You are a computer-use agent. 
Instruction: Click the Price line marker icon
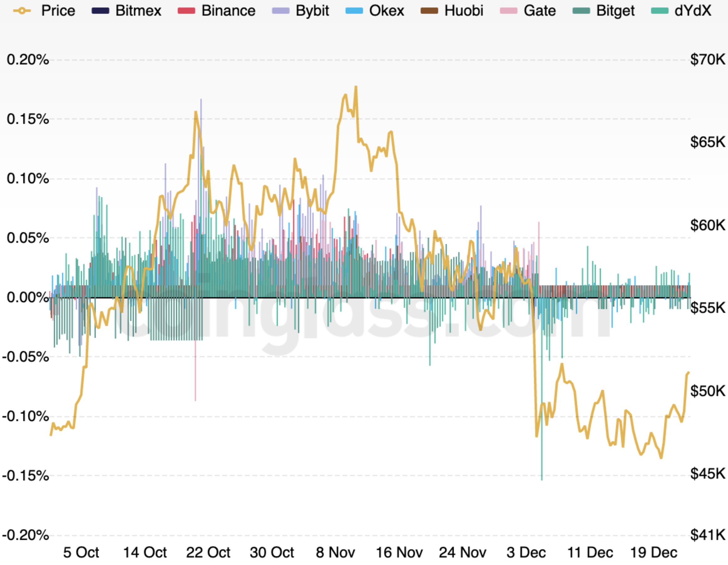pos(22,11)
